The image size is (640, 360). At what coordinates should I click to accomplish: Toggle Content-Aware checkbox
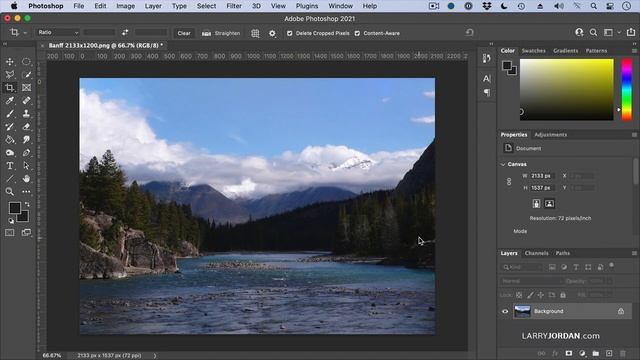pos(357,33)
